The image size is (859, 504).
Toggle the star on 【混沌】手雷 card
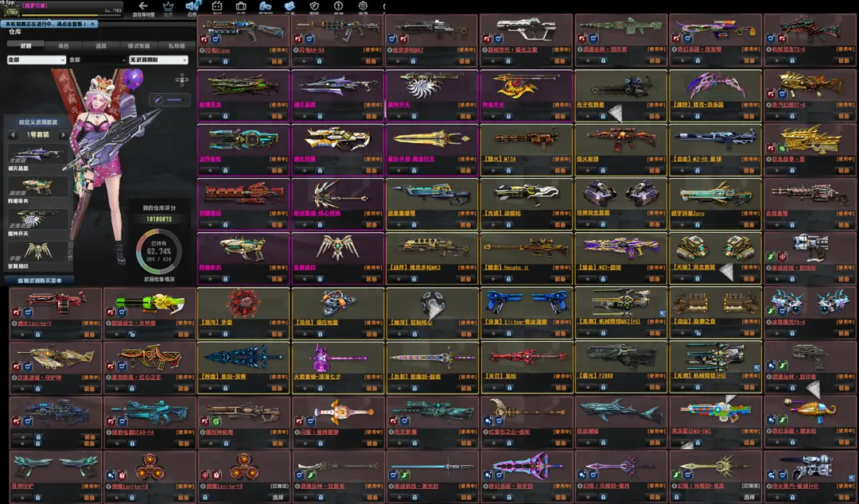click(x=210, y=334)
